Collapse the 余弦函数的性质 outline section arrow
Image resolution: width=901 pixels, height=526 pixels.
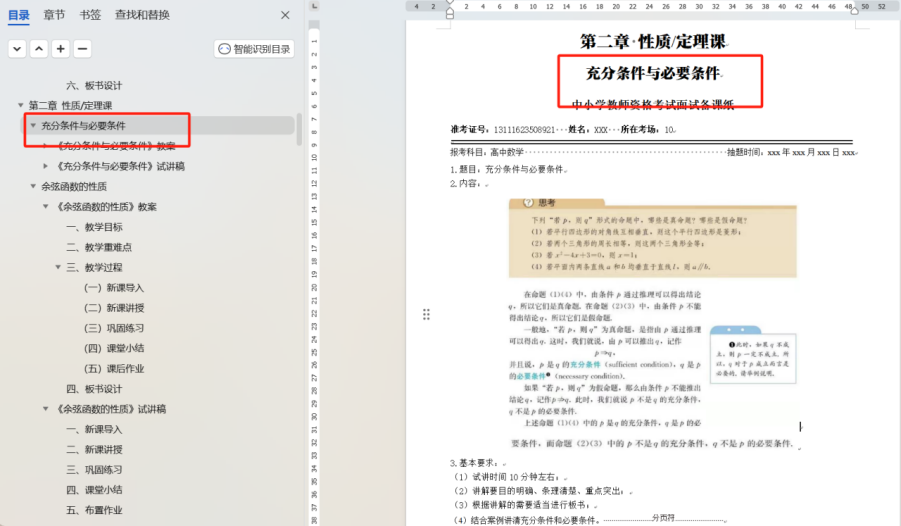33,187
